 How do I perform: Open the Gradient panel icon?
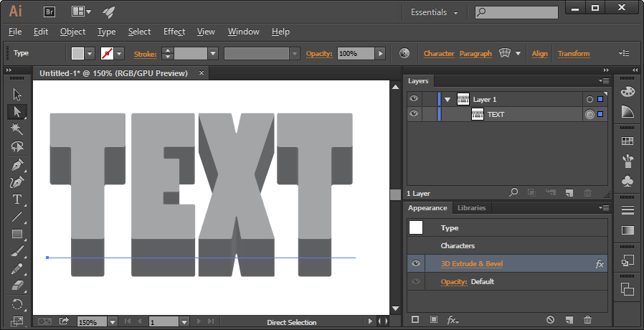628,230
